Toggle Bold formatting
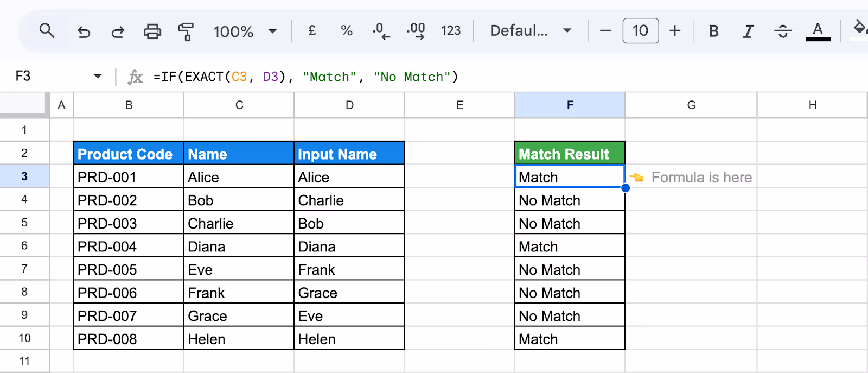The height and width of the screenshot is (373, 868). (x=714, y=31)
